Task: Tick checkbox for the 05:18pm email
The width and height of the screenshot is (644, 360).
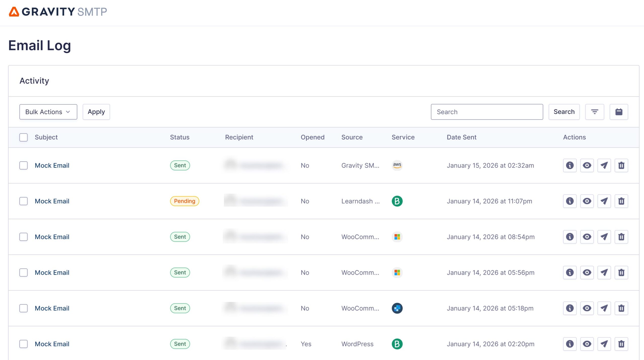Action: click(x=23, y=308)
